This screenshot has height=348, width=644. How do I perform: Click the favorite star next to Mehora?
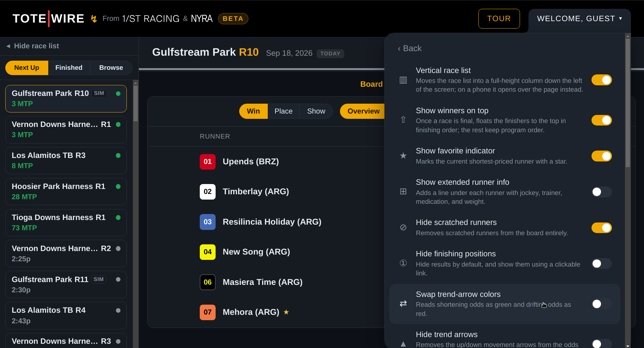coord(286,312)
